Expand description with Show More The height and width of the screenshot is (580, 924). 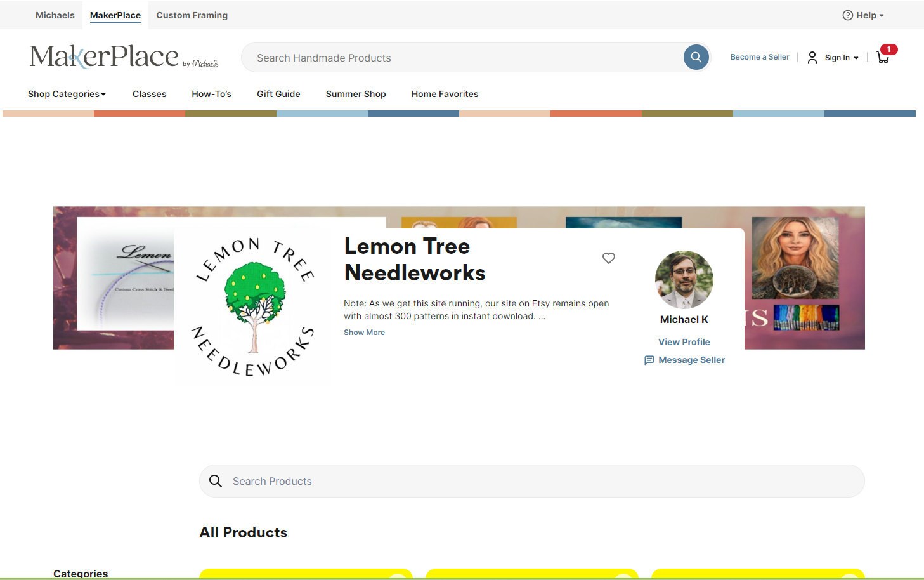click(x=364, y=333)
